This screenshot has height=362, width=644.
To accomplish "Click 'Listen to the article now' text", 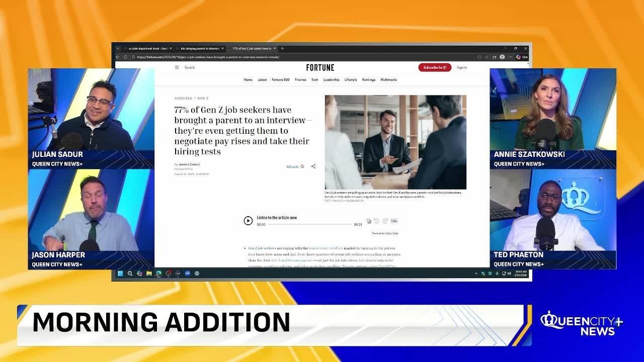I will (277, 218).
